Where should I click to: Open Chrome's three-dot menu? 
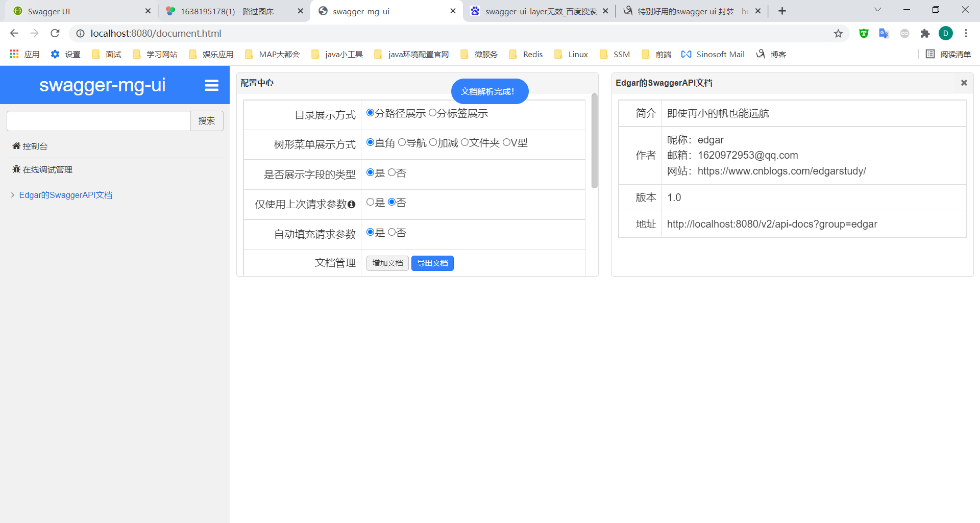click(966, 34)
